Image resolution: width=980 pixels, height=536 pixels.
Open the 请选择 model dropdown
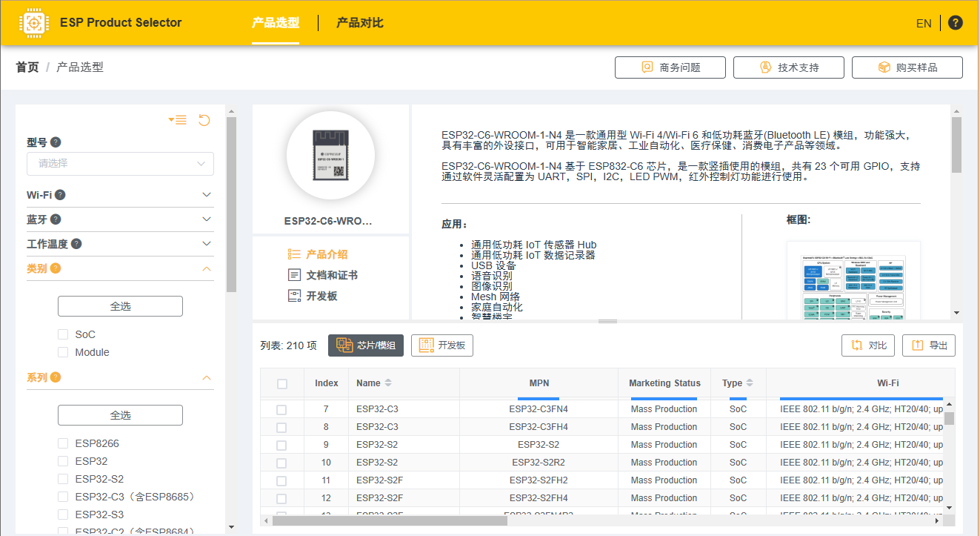tap(120, 163)
